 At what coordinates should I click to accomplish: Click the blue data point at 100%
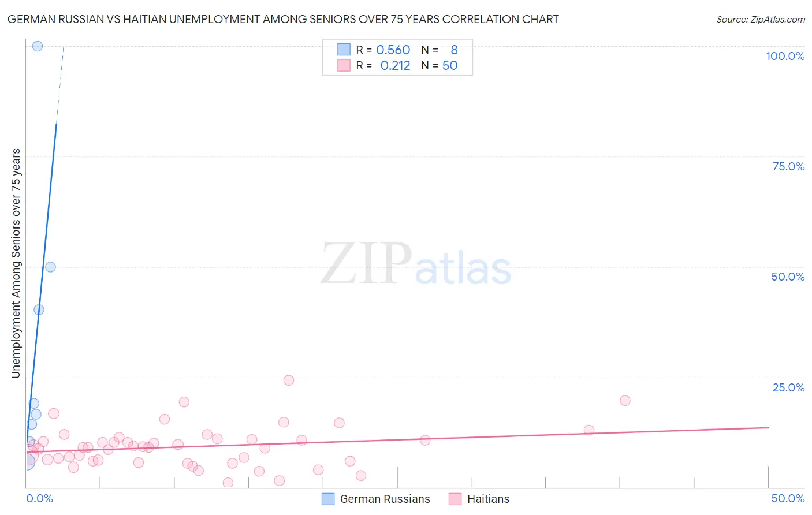point(38,46)
